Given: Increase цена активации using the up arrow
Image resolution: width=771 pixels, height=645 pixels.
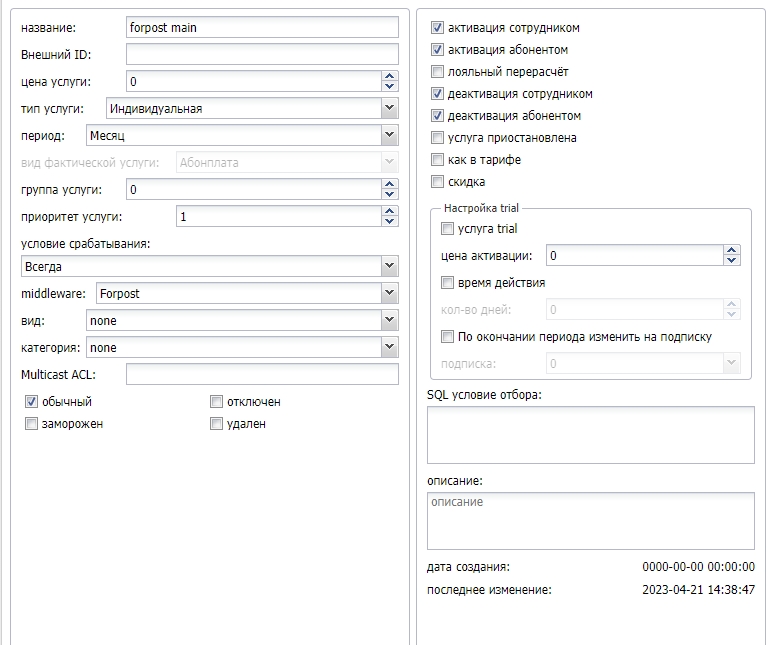Looking at the screenshot, I should click(732, 251).
